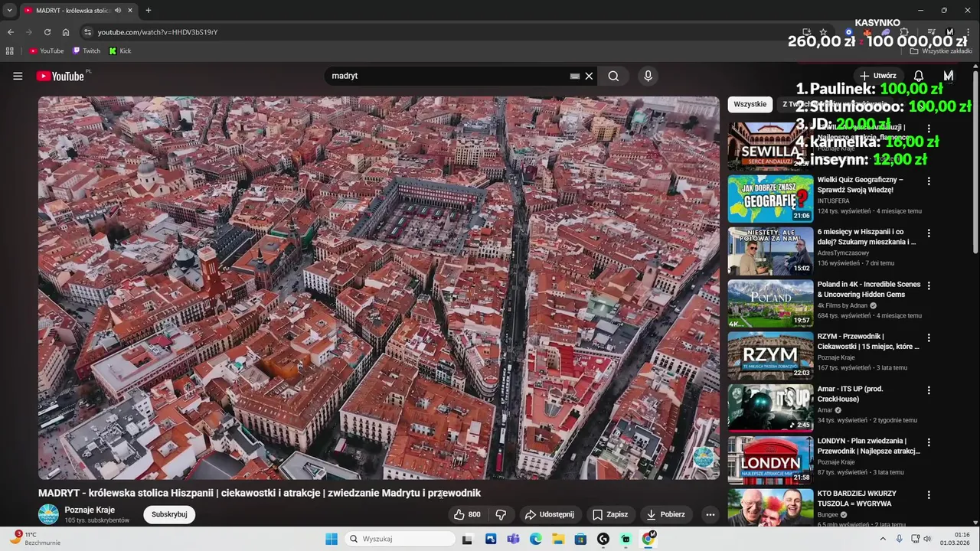
Task: Click the search field containing 'madryt'
Action: tap(448, 76)
